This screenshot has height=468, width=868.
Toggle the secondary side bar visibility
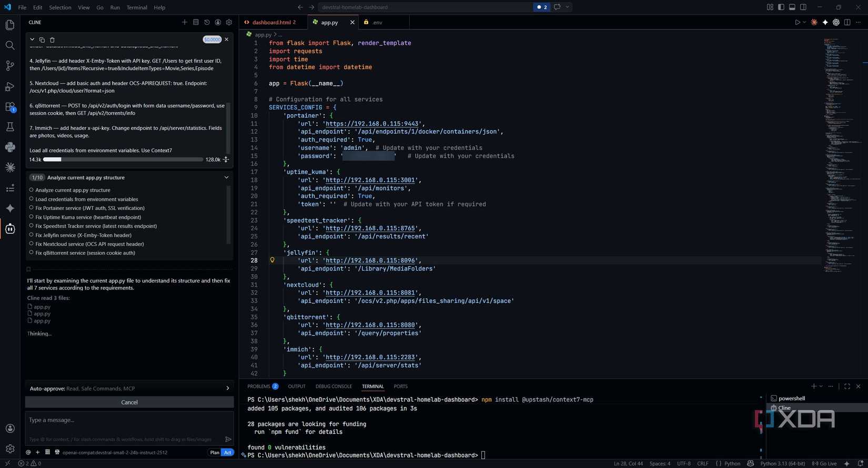point(803,7)
